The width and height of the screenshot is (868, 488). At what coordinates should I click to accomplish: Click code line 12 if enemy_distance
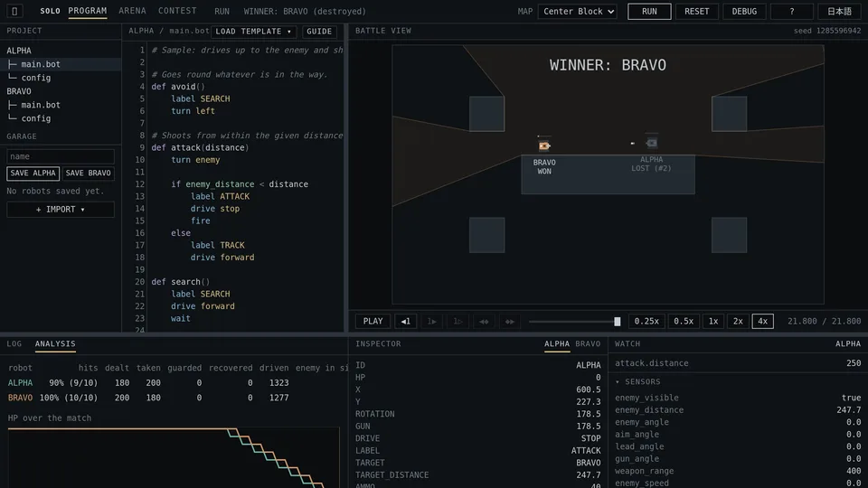tap(239, 184)
